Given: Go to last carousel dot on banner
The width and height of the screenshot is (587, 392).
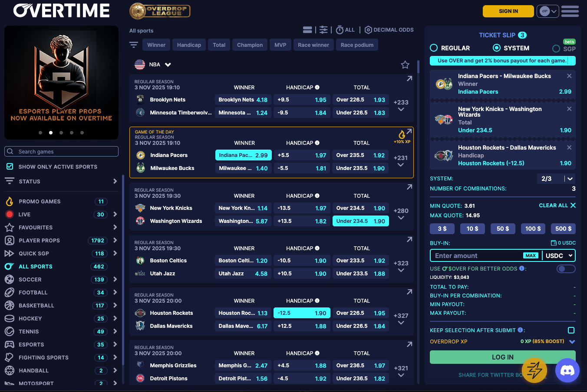Looking at the screenshot, I should 82,133.
